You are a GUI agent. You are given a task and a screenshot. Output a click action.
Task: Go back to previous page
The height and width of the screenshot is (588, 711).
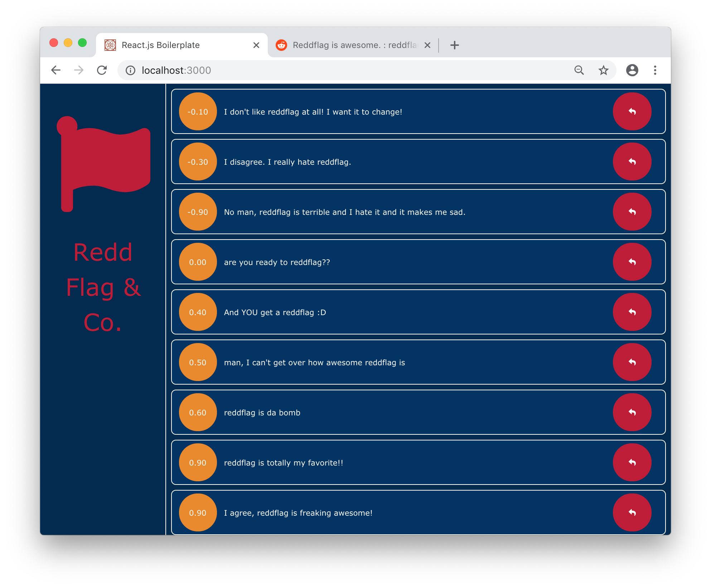(x=56, y=70)
